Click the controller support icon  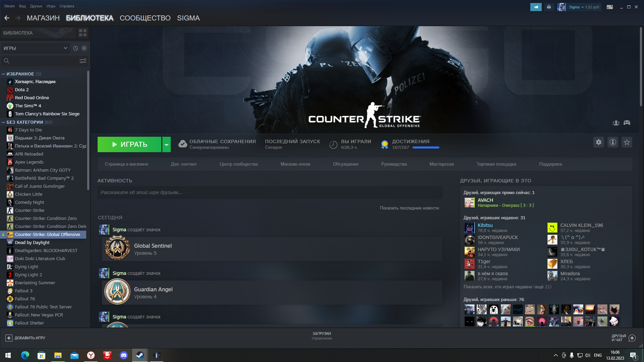627,123
